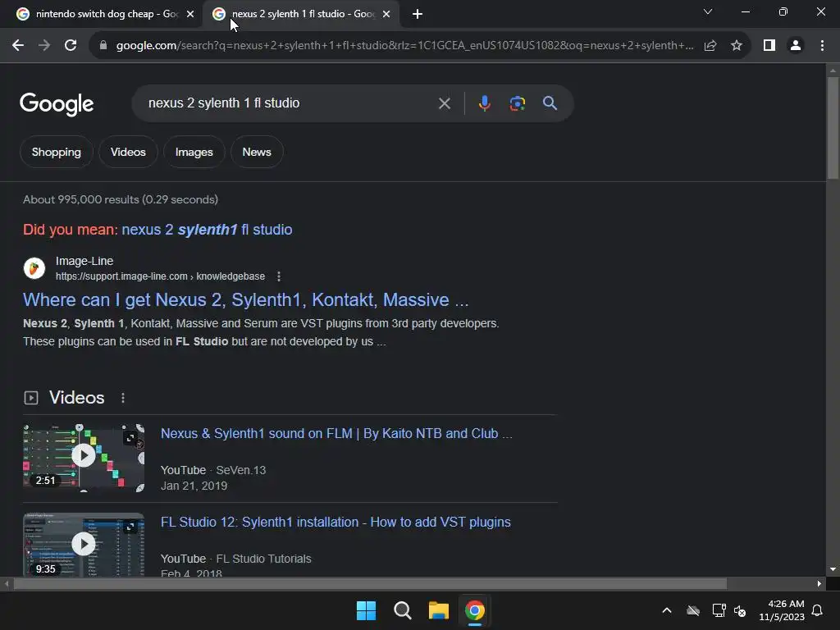This screenshot has height=630, width=840.
Task: Filter results by Images
Action: click(x=194, y=152)
